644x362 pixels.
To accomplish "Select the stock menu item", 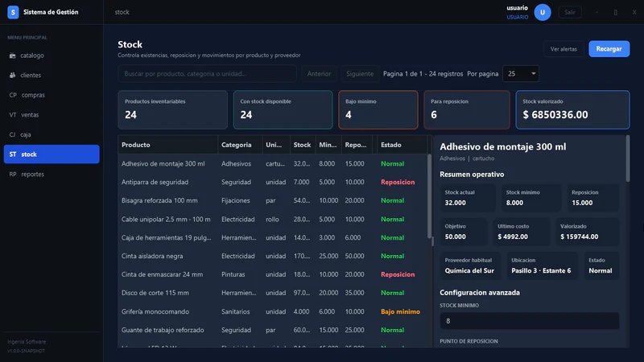I will point(52,154).
